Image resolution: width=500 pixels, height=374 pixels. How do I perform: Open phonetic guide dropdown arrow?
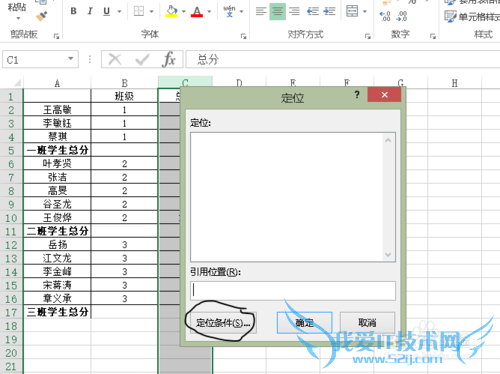click(242, 12)
